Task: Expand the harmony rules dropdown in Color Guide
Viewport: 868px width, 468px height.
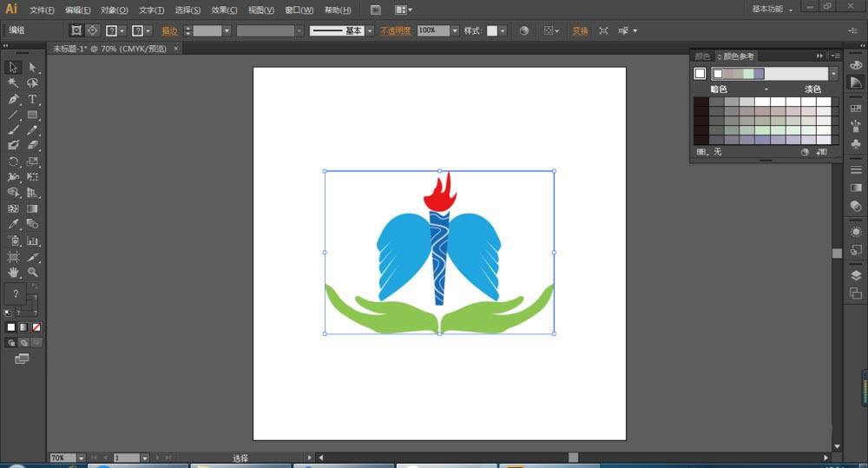Action: [833, 74]
